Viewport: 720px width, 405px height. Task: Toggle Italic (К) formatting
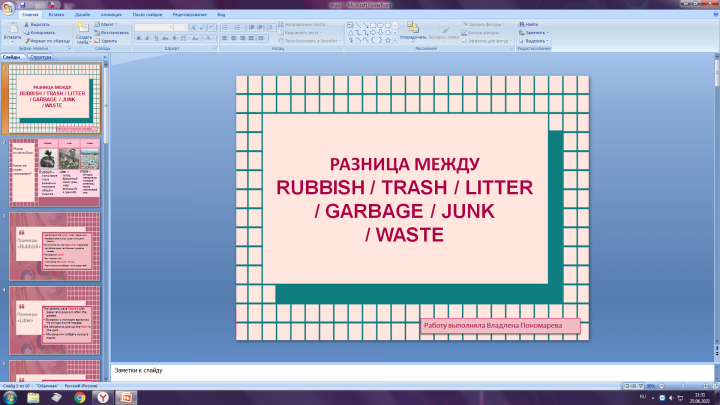pos(147,38)
